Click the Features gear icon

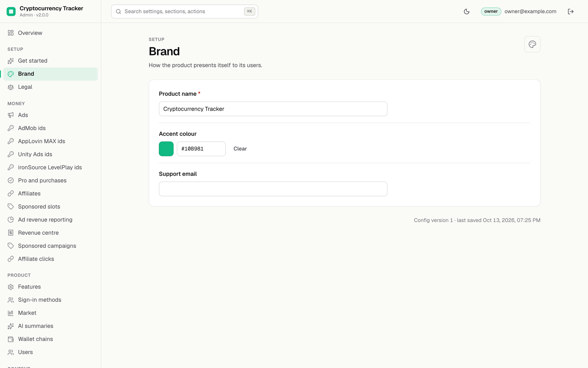pos(11,287)
